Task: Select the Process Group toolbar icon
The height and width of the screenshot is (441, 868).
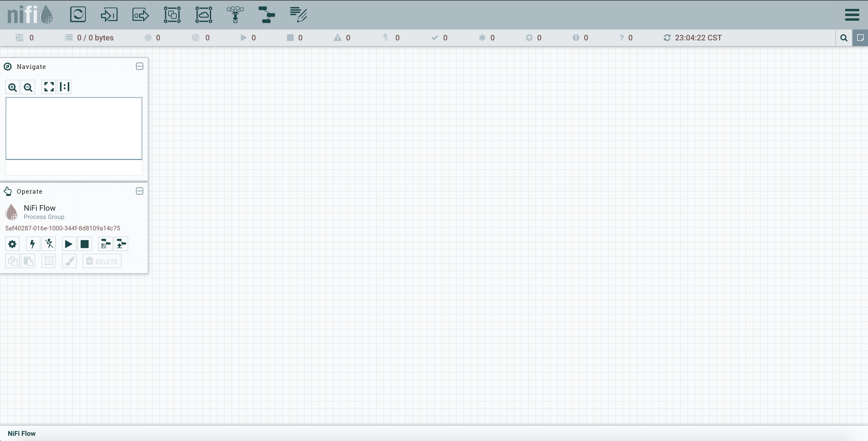Action: (172, 15)
